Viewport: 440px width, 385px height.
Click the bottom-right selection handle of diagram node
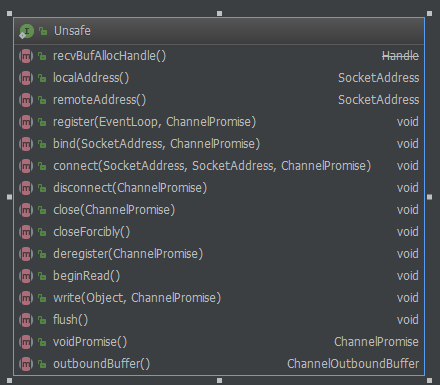[429, 380]
